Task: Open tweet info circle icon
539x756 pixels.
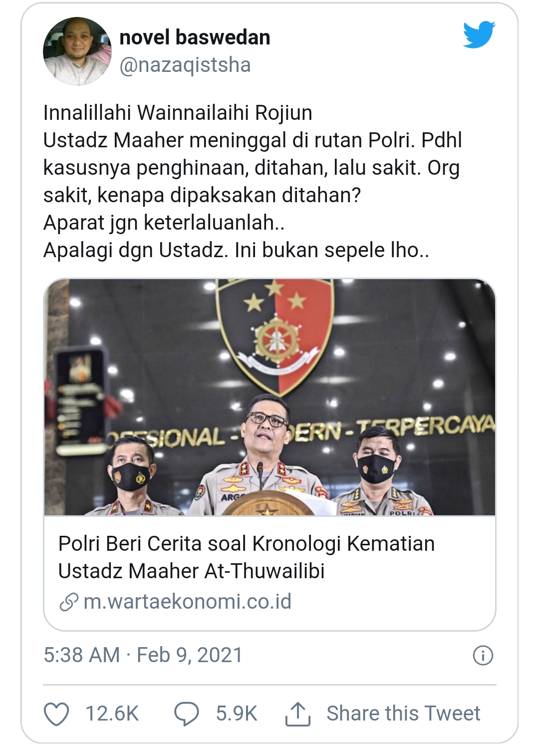Action: (x=483, y=655)
